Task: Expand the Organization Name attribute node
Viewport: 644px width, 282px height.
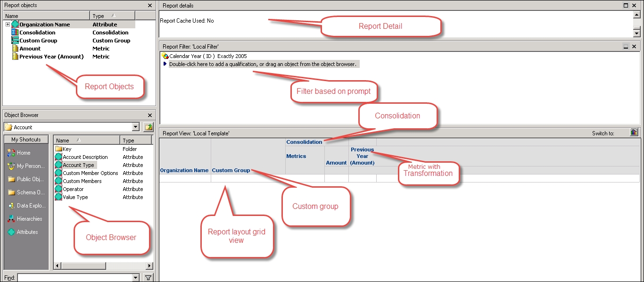Action: (x=8, y=25)
